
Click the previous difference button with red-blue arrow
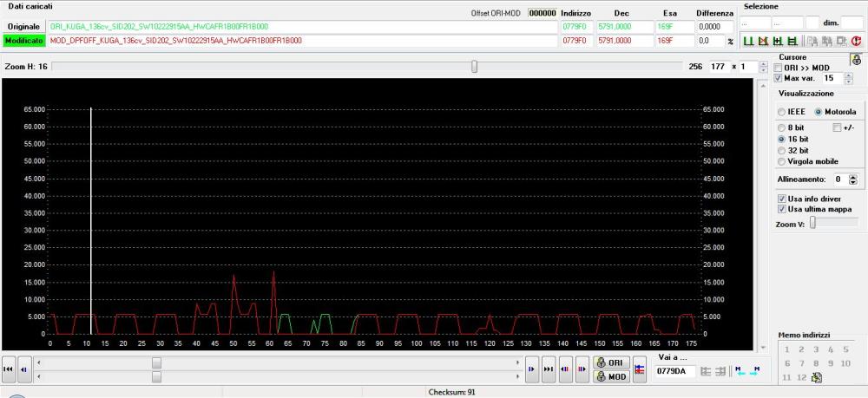(565, 369)
